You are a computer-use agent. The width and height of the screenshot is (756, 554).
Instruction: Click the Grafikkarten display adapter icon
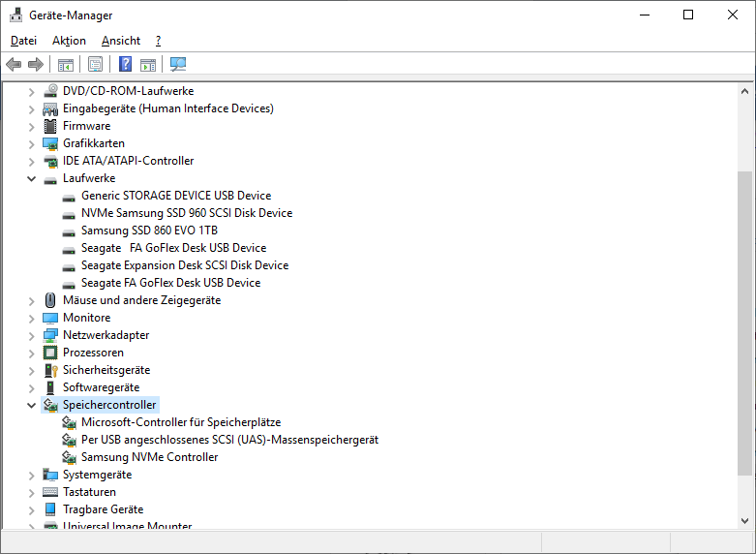50,143
